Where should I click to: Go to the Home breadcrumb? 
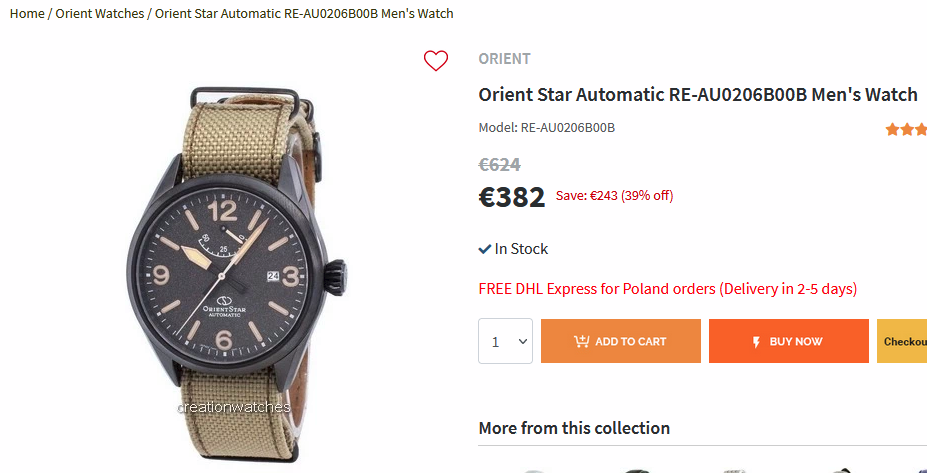(x=27, y=13)
